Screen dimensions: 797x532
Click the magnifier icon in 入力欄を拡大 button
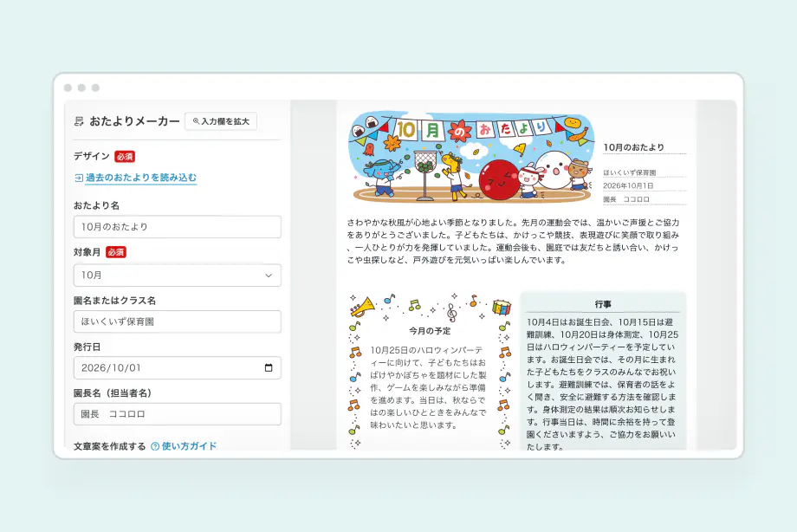click(196, 121)
